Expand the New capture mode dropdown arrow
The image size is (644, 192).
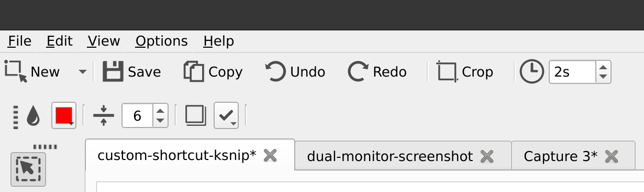point(83,72)
